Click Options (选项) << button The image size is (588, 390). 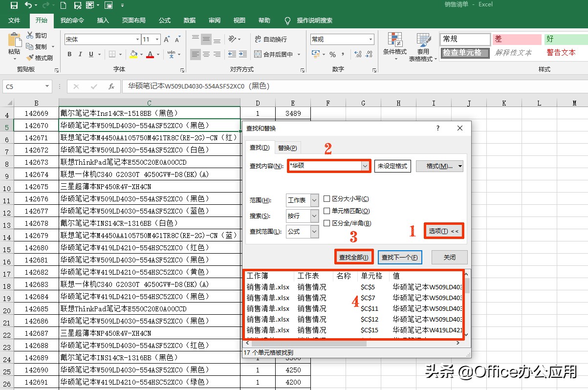pyautogui.click(x=444, y=231)
